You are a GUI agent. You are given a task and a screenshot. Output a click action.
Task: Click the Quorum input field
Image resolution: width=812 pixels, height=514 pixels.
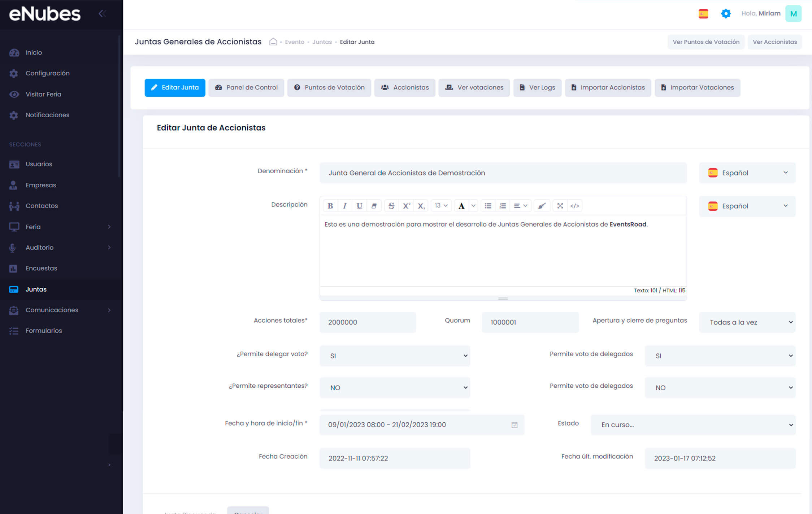click(x=530, y=322)
